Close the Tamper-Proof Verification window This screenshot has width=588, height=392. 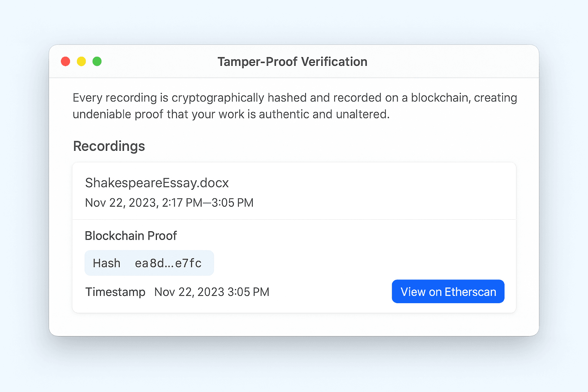[x=65, y=61]
